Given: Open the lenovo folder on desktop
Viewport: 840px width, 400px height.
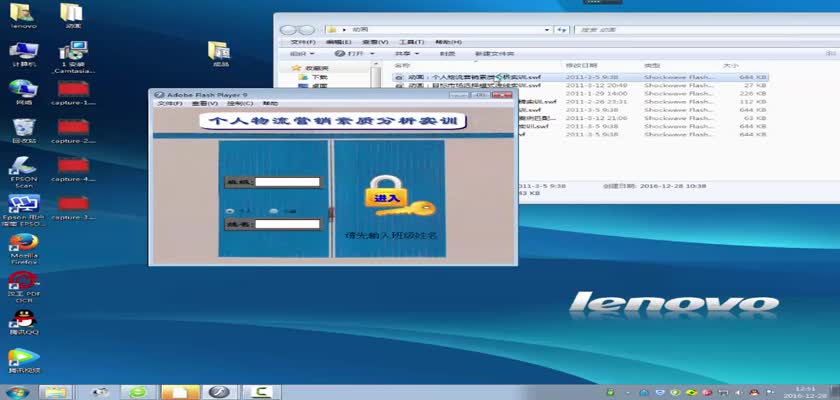Looking at the screenshot, I should (x=22, y=16).
